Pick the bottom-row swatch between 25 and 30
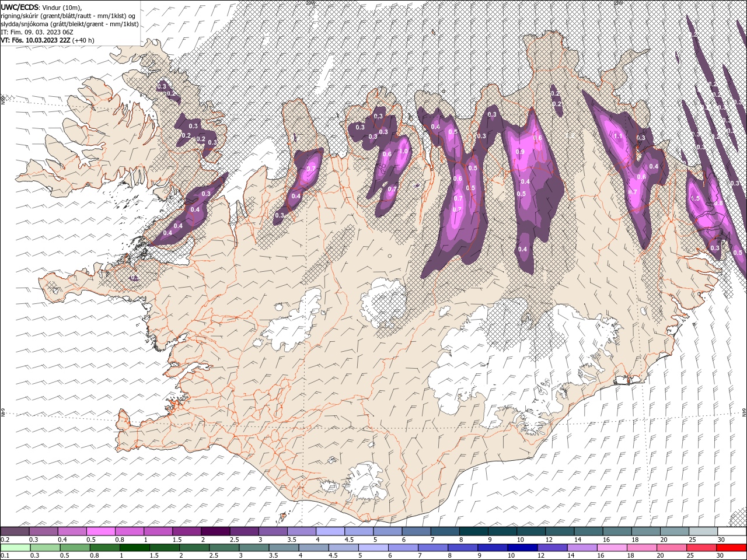The image size is (747, 560). 702,548
